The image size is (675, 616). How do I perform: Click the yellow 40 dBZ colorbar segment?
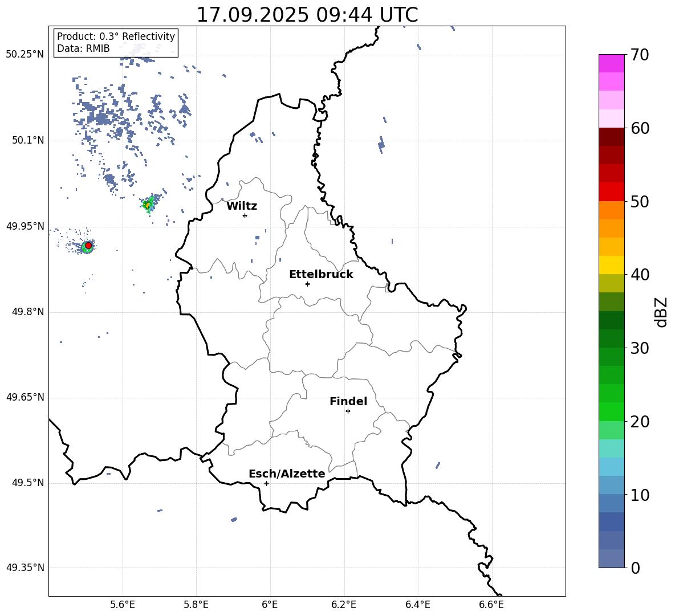[612, 265]
